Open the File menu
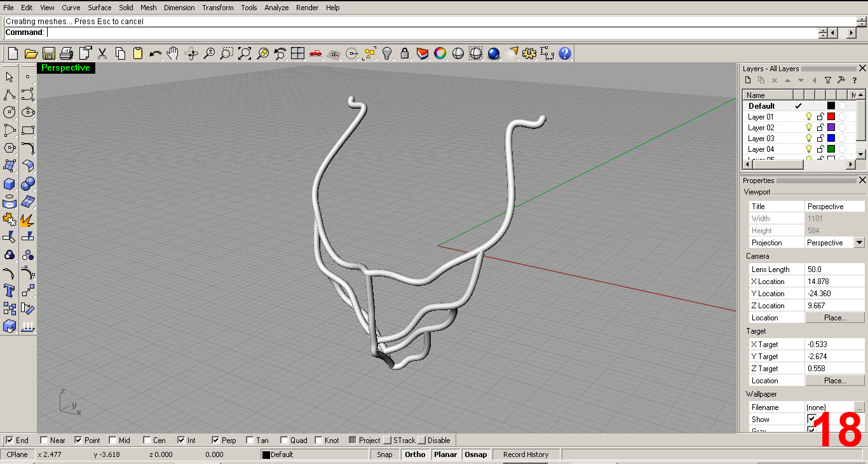Image resolution: width=868 pixels, height=464 pixels. [x=8, y=8]
